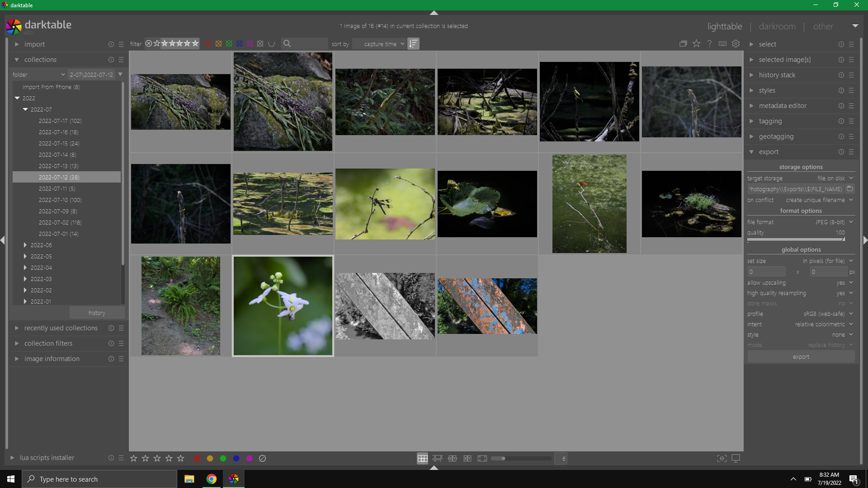Click the collections history button

coord(97,313)
